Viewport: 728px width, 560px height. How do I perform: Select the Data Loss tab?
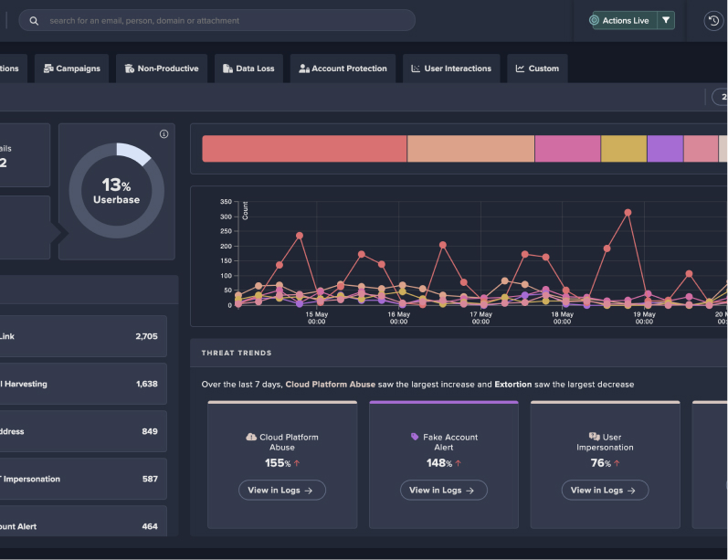pyautogui.click(x=248, y=69)
